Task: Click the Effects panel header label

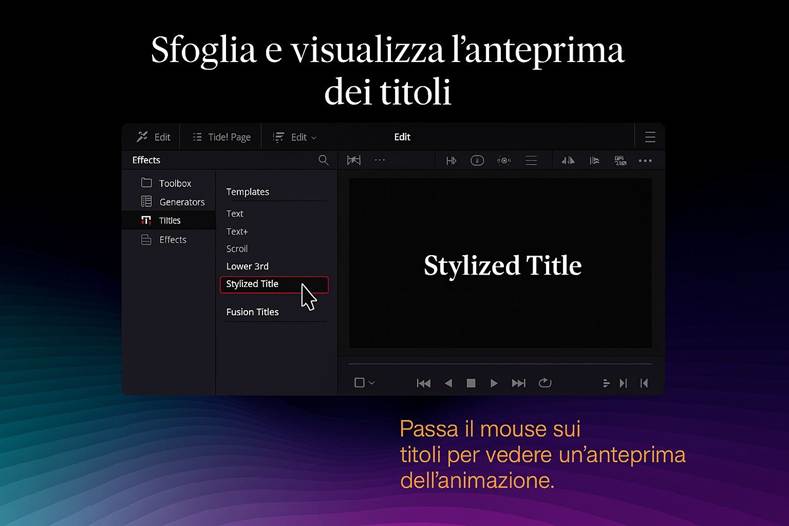Action: [x=146, y=160]
